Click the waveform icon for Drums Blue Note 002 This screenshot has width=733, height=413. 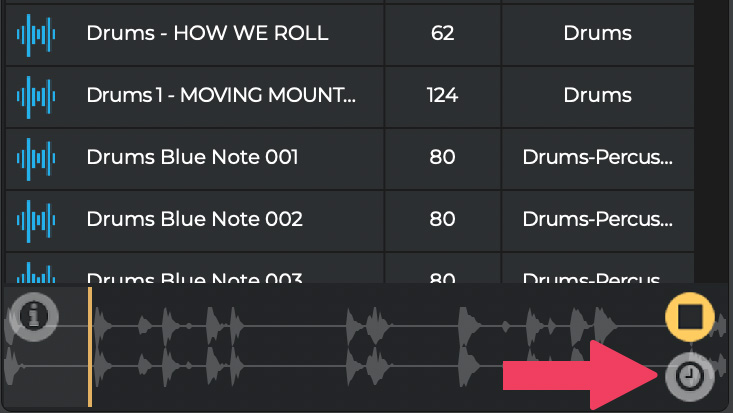coord(38,219)
